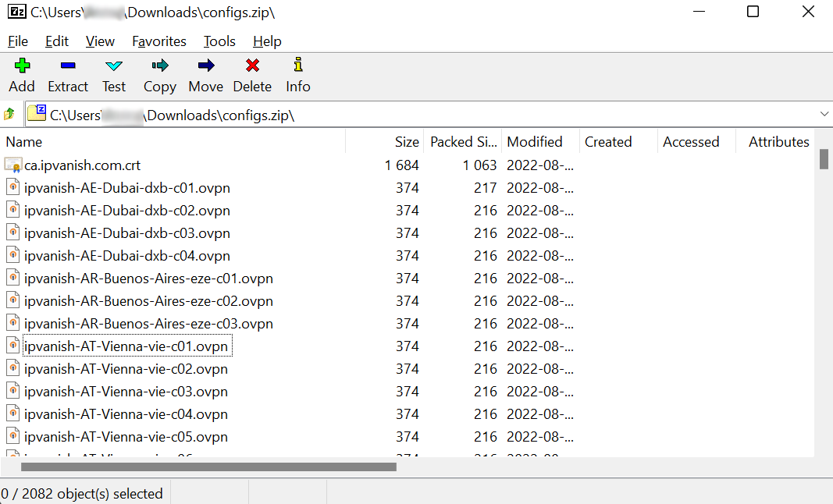Image resolution: width=833 pixels, height=504 pixels.
Task: Select ipvanish-AR-Buenos-Aires-eze-c03.ovpn file name
Action: click(x=149, y=324)
